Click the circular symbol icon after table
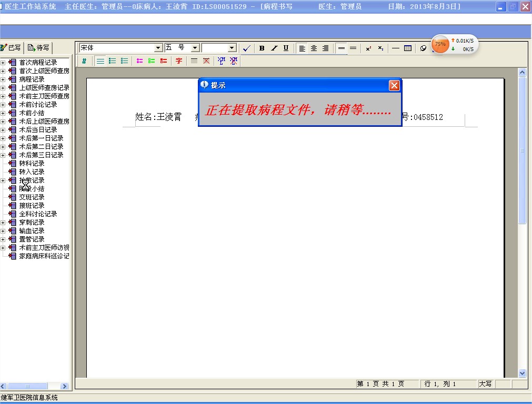The image size is (532, 404). [x=423, y=48]
